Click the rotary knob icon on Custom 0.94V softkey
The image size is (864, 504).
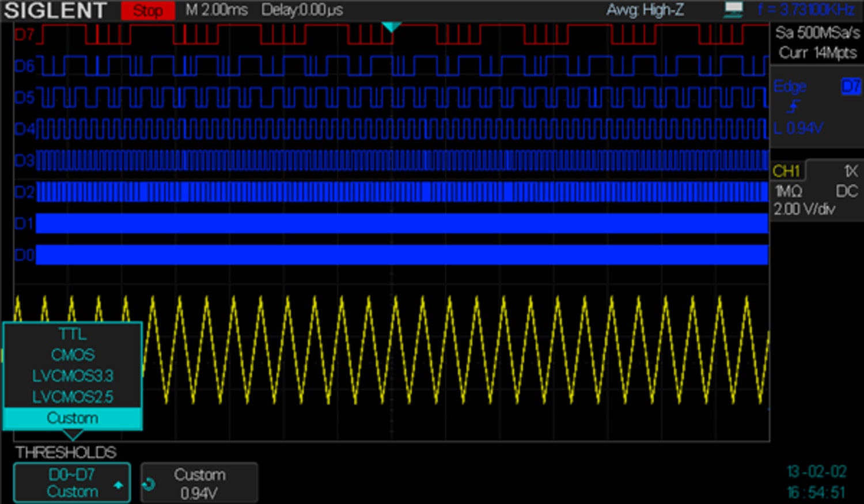coord(150,483)
